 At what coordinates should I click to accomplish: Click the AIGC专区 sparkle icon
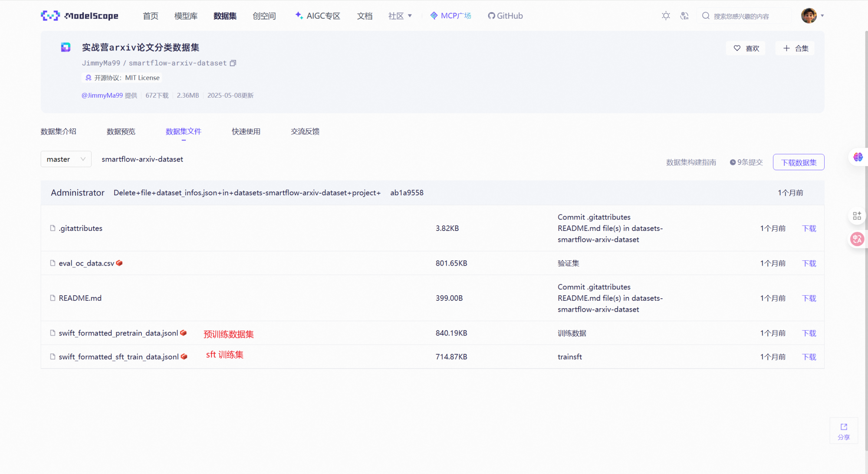(299, 16)
